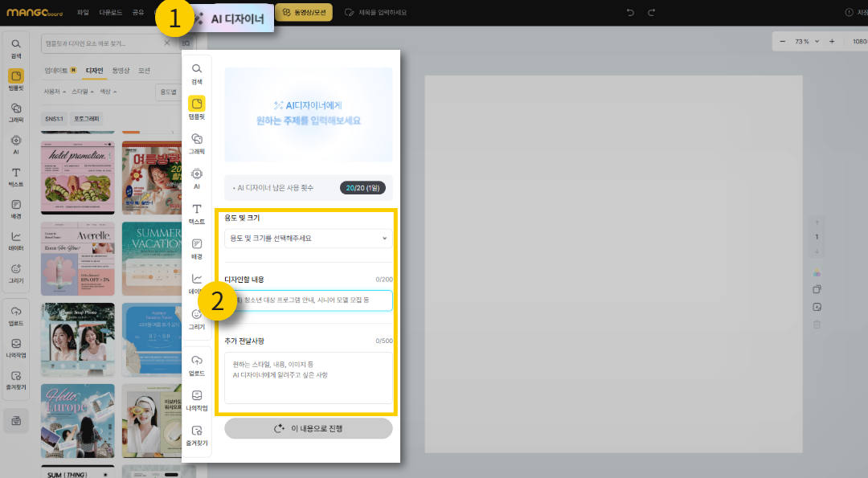868x478 pixels.
Task: Zoom in with the plus button
Action: [832, 41]
